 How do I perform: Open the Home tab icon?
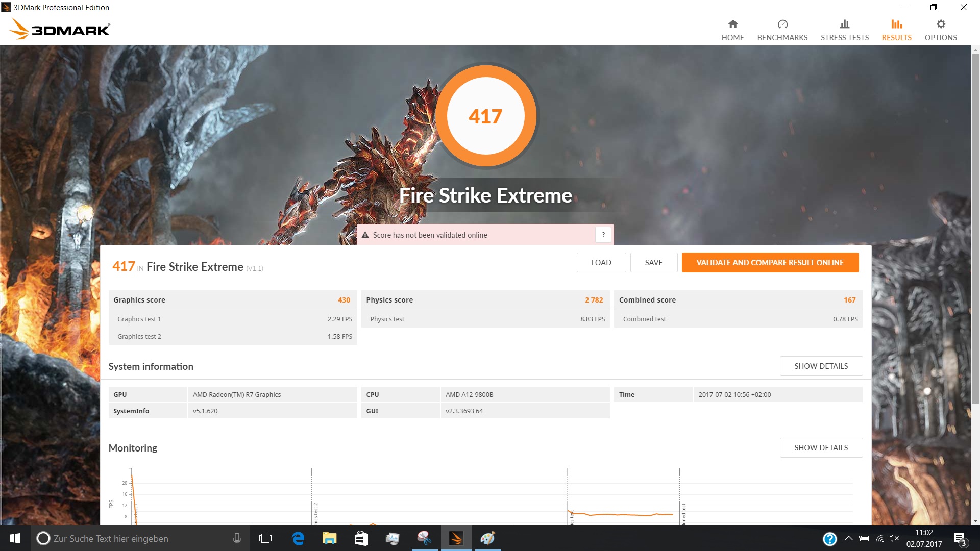(732, 24)
